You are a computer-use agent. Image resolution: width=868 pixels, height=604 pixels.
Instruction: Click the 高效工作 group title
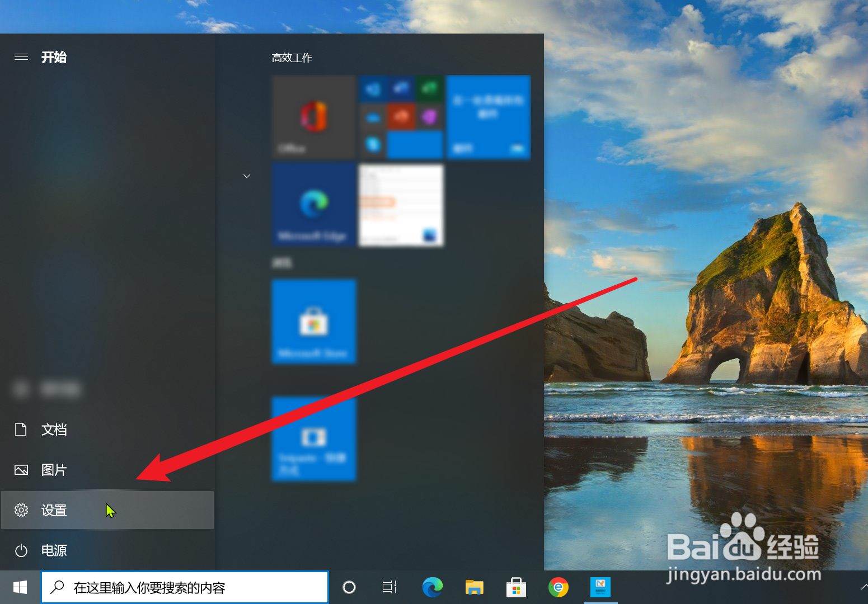click(x=292, y=58)
